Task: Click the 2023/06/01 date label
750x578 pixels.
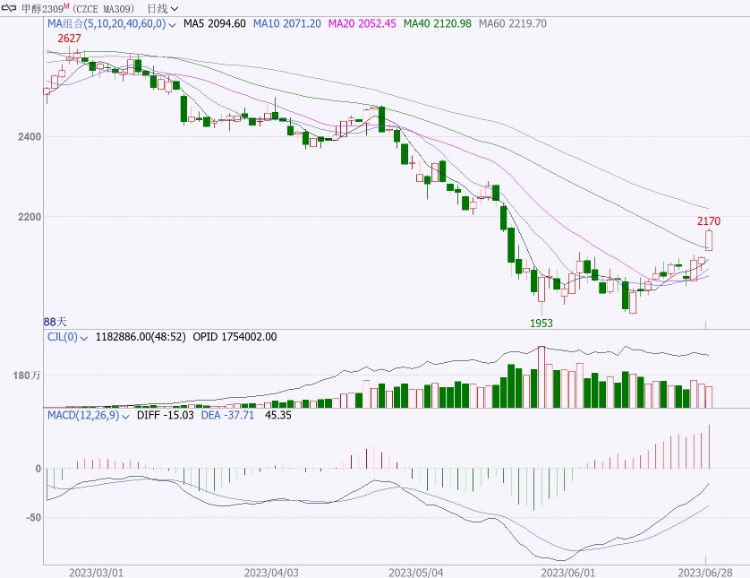Action: point(568,572)
